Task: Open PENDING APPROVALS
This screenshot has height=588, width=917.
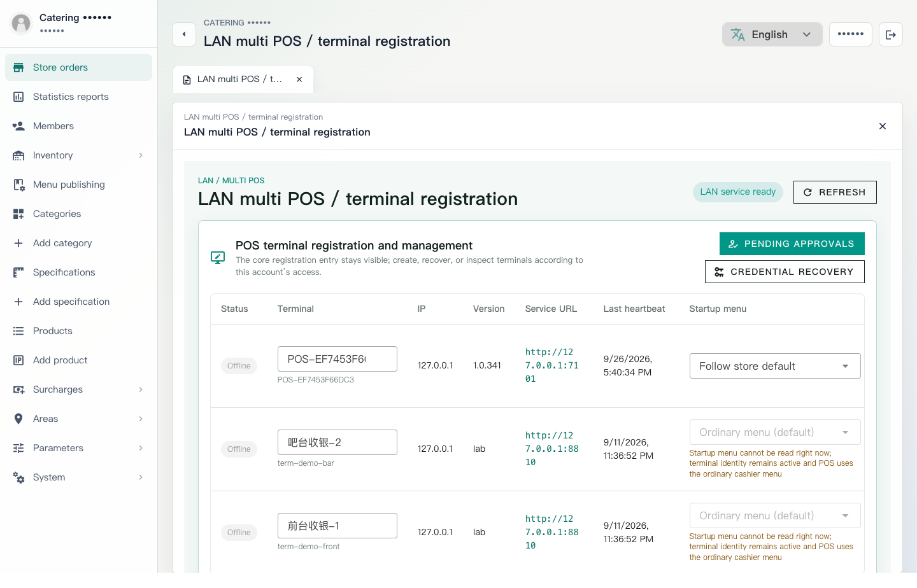Action: pyautogui.click(x=792, y=244)
